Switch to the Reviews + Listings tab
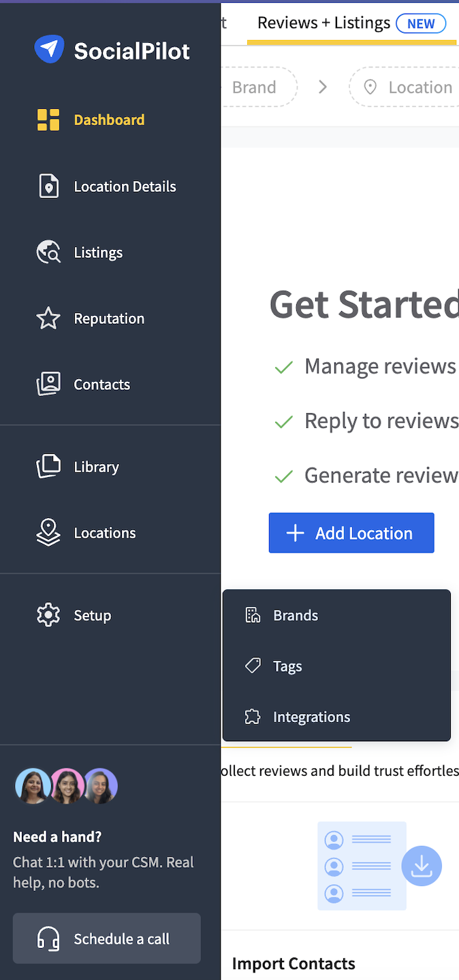This screenshot has height=980, width=459. pyautogui.click(x=351, y=23)
